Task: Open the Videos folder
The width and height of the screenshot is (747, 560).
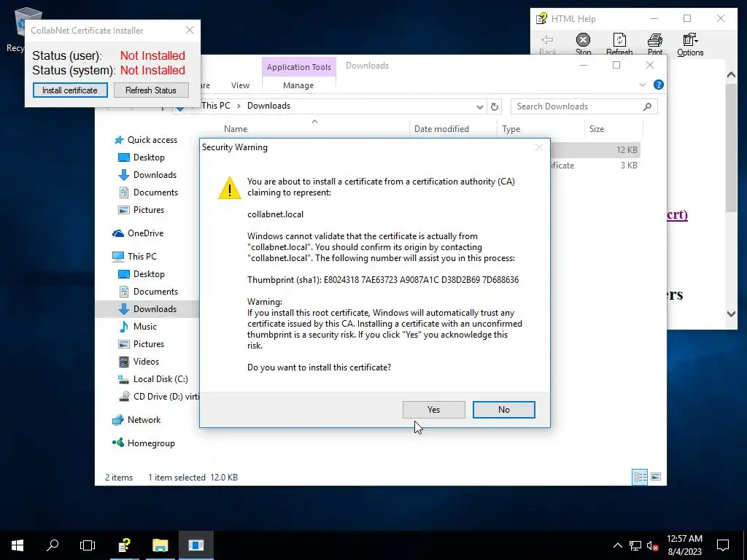Action: click(x=139, y=362)
